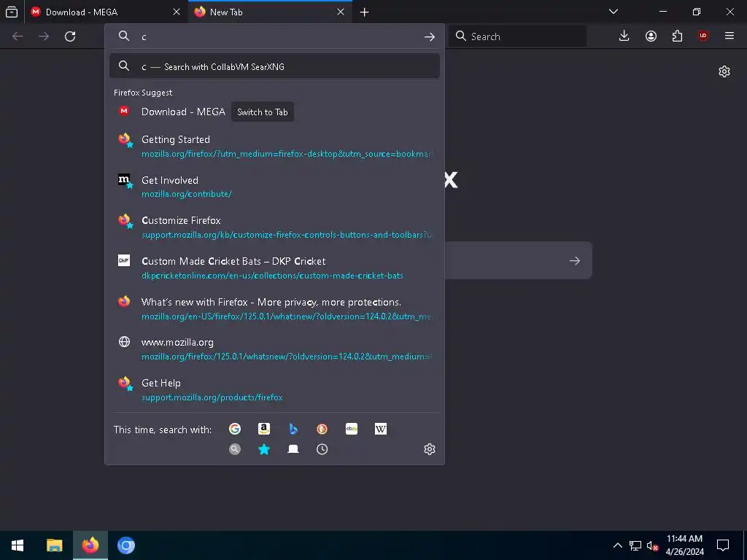Open the uBlock Origin extension
The height and width of the screenshot is (560, 747).
pos(703,36)
